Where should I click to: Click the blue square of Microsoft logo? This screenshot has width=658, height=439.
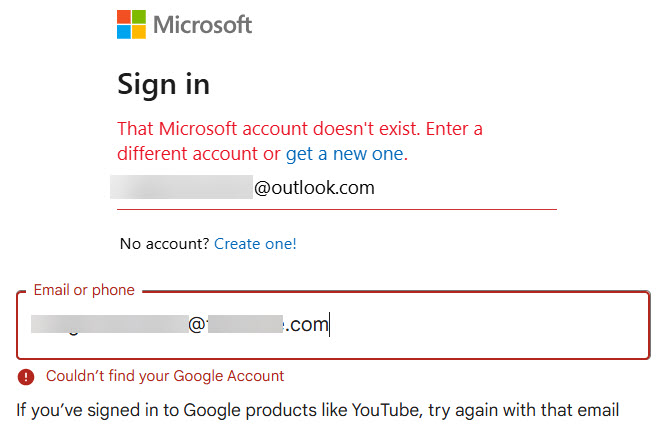click(124, 31)
